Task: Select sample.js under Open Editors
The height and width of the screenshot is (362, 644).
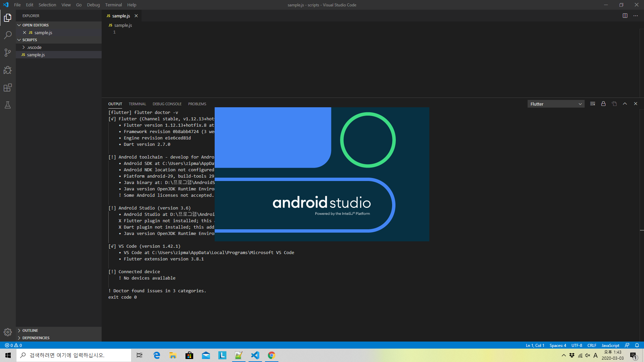Action: [59, 33]
